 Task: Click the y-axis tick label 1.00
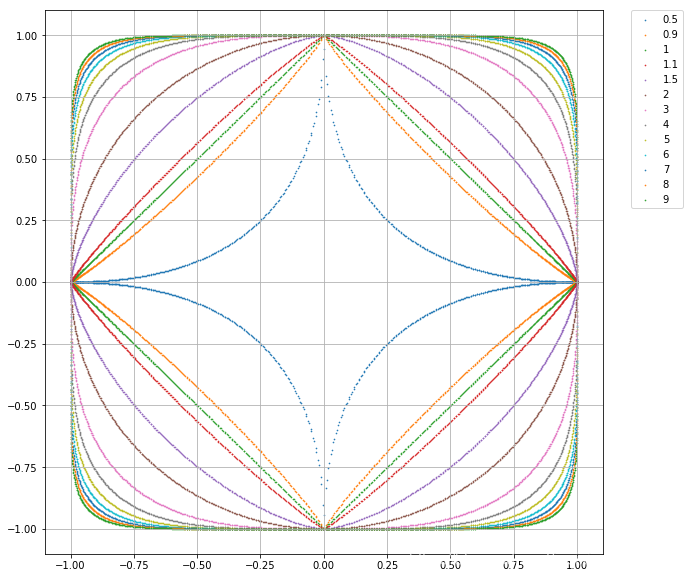pyautogui.click(x=26, y=36)
